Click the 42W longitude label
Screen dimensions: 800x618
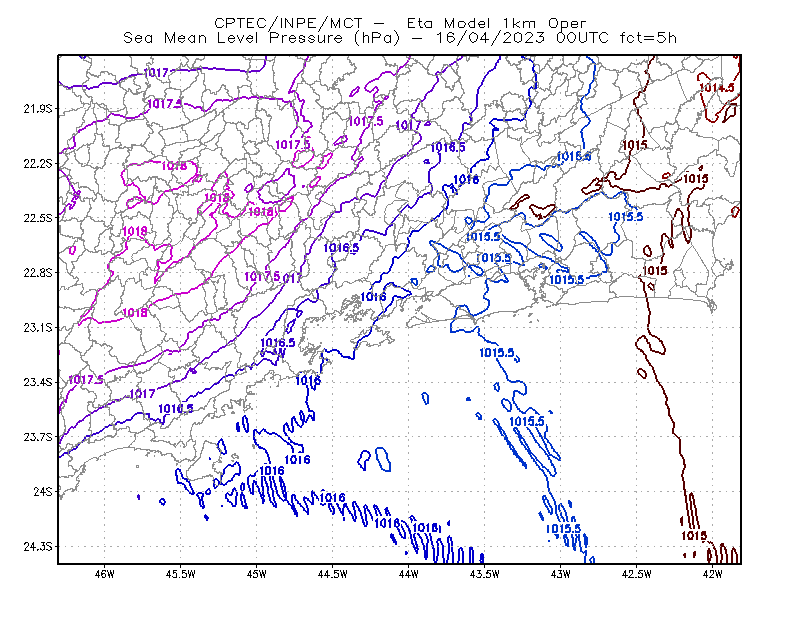pos(712,574)
